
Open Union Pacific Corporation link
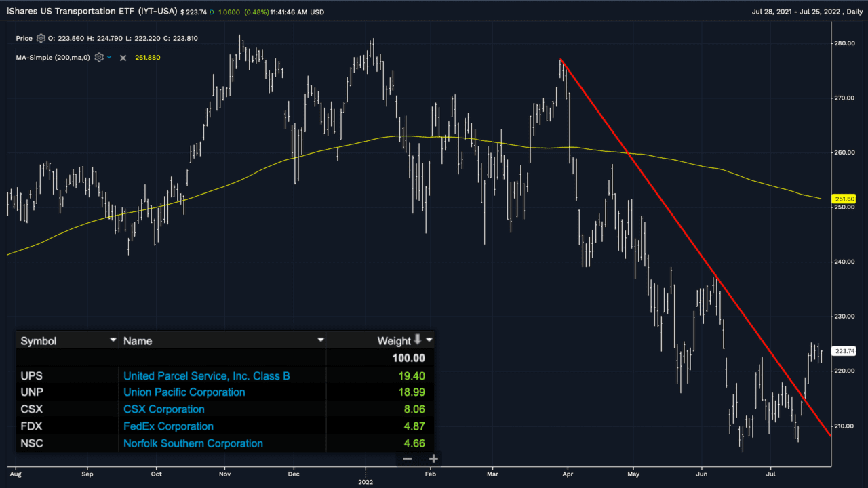184,392
